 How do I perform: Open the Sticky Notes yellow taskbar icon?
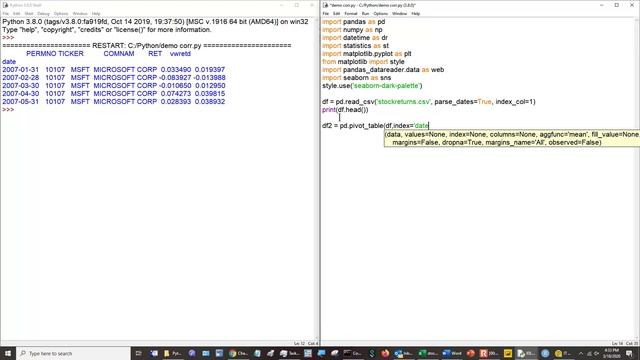tap(508, 353)
